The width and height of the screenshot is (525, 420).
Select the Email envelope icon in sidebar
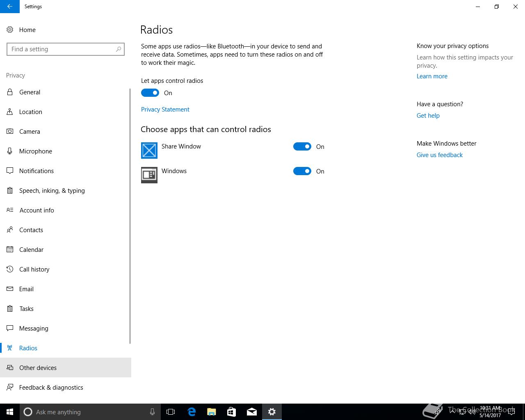[10, 289]
